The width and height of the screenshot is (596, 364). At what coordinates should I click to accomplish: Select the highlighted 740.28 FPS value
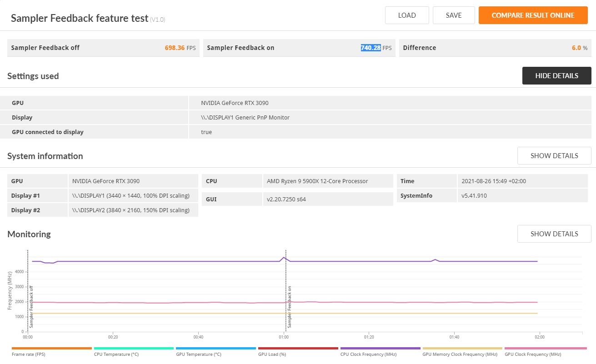371,48
